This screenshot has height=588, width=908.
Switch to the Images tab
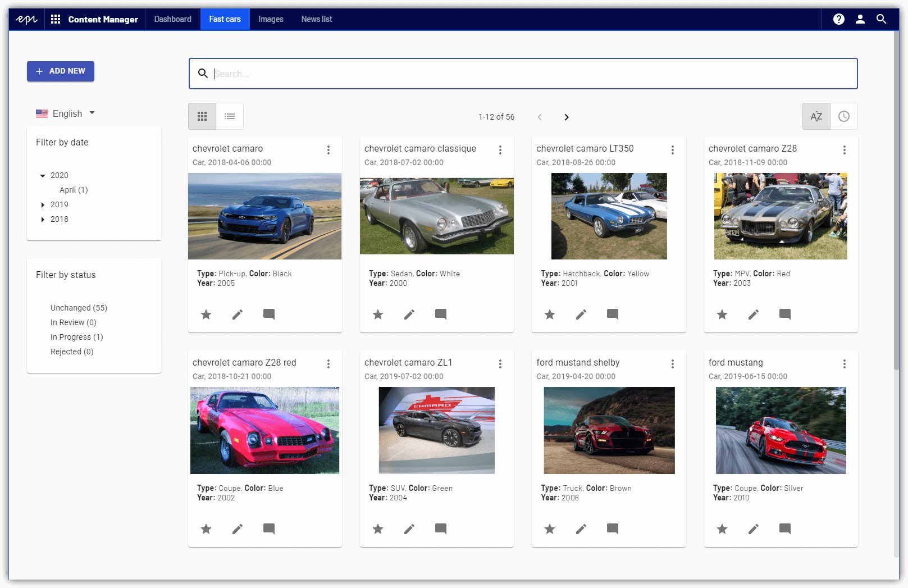(x=271, y=19)
